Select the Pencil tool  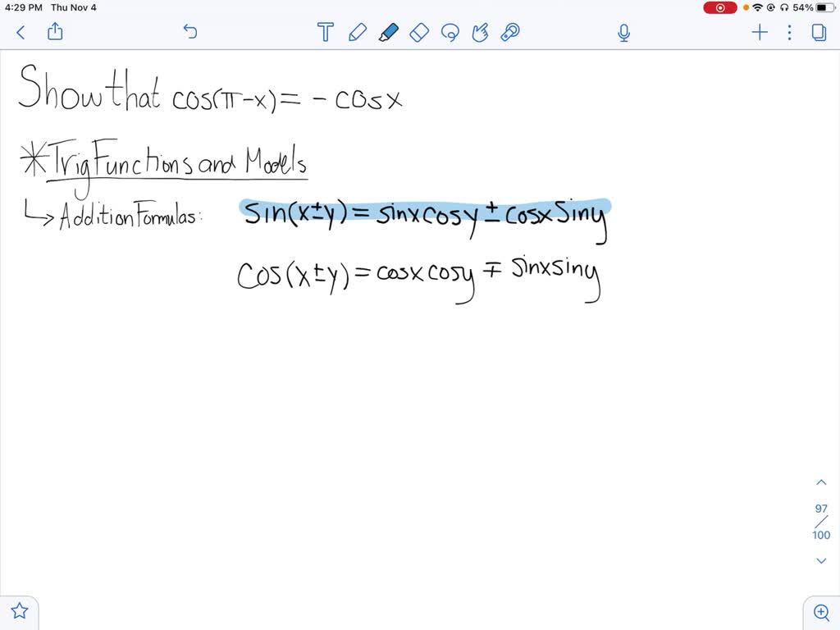click(357, 32)
